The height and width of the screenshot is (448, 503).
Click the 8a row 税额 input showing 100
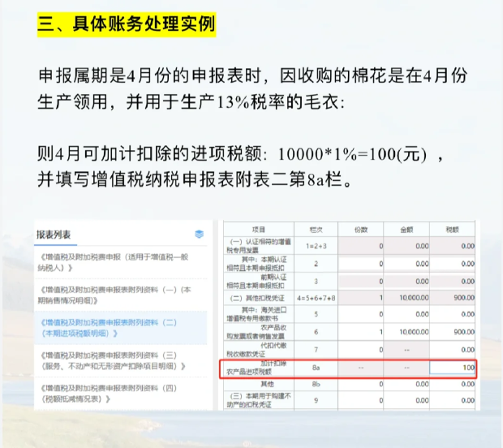[x=453, y=368]
